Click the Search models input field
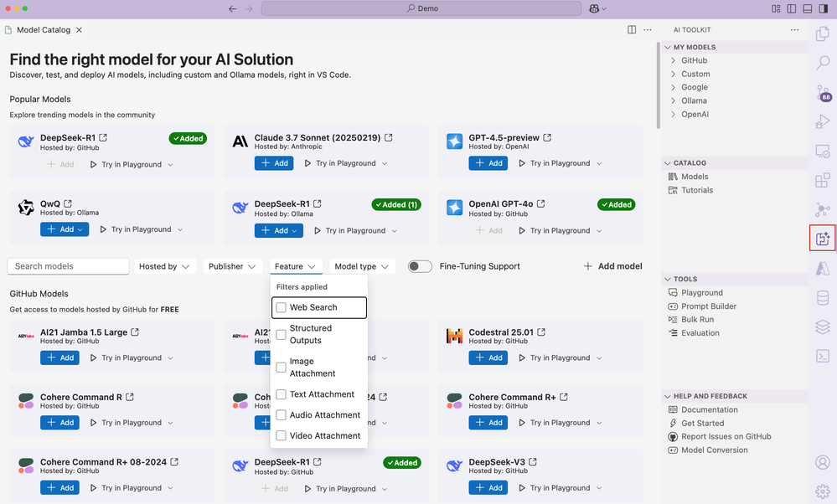Screen dimensions: 837x504 point(69,266)
